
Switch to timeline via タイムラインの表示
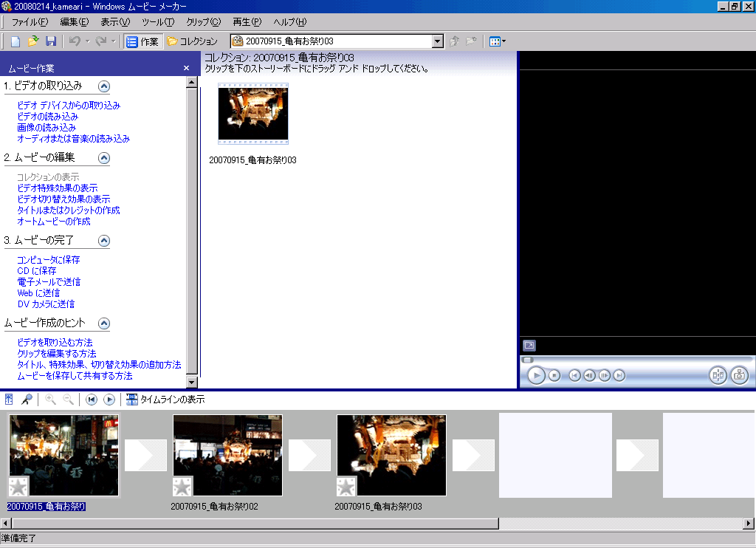[x=165, y=400]
